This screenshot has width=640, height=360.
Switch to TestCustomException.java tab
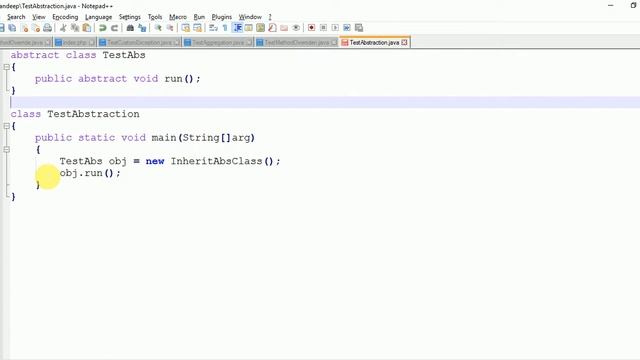[139, 42]
